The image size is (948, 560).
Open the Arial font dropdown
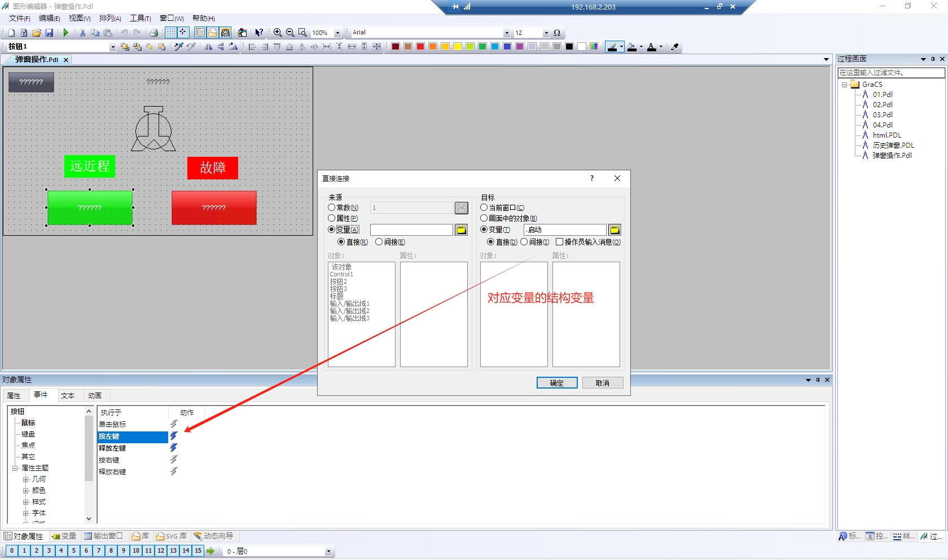(x=506, y=33)
